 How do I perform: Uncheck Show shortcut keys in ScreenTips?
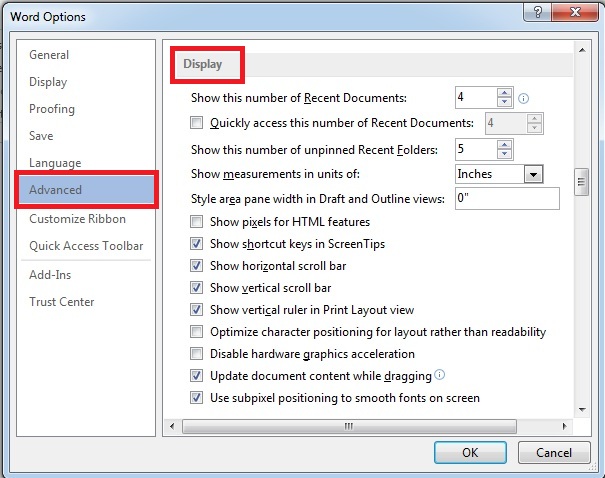coord(196,244)
